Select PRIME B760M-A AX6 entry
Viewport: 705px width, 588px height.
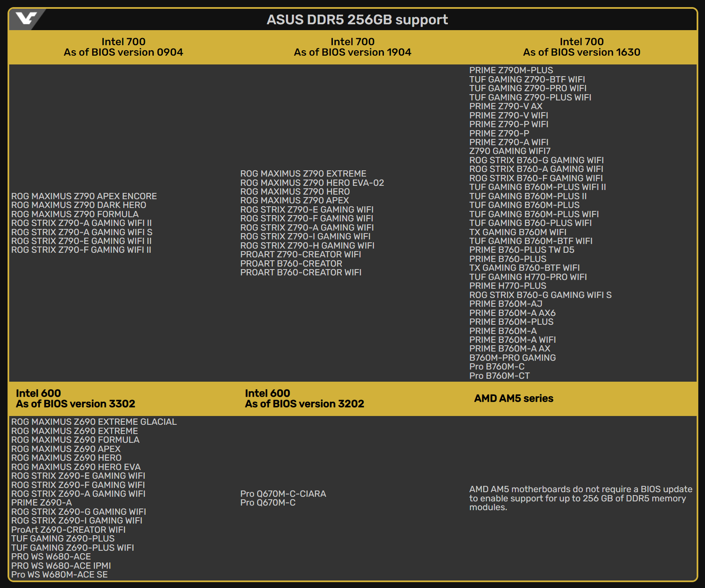click(x=512, y=313)
